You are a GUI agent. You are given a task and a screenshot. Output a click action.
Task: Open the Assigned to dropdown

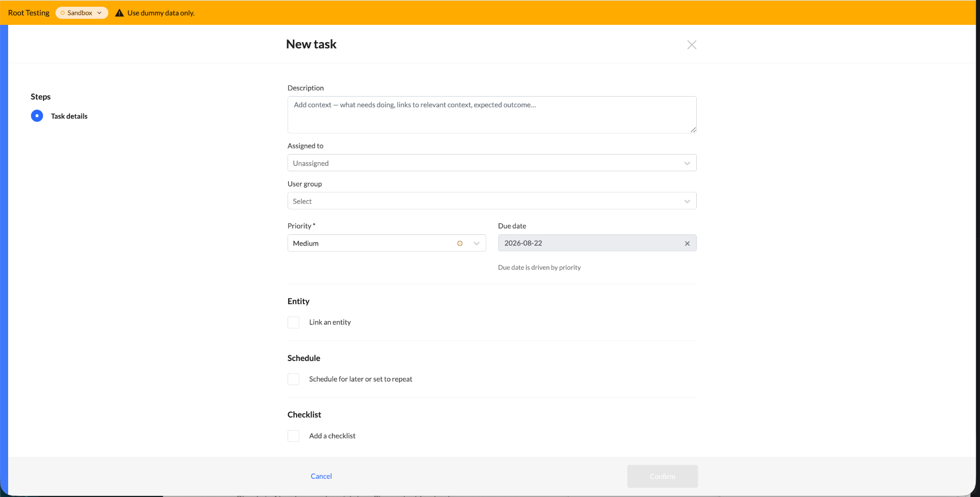coord(492,163)
